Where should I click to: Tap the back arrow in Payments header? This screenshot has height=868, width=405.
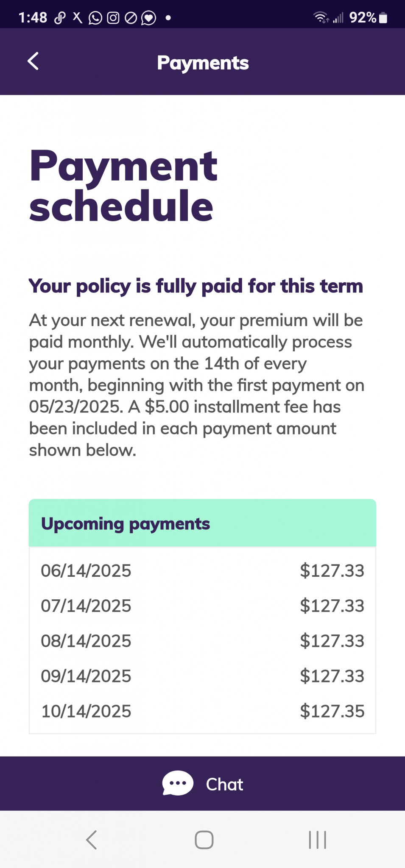click(33, 61)
